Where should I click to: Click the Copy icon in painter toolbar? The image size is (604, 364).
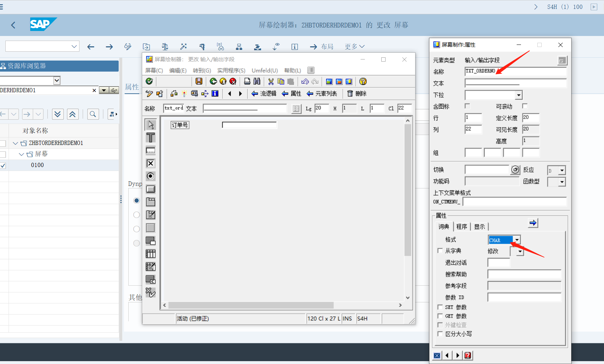pos(281,82)
